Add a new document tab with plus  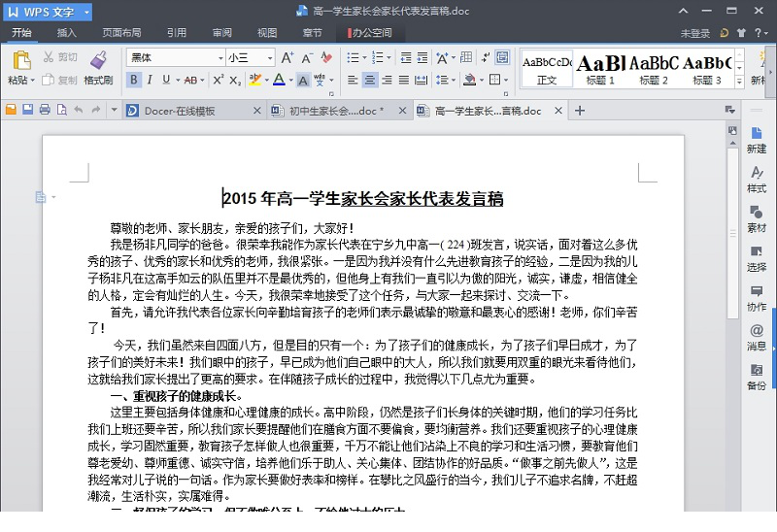579,111
